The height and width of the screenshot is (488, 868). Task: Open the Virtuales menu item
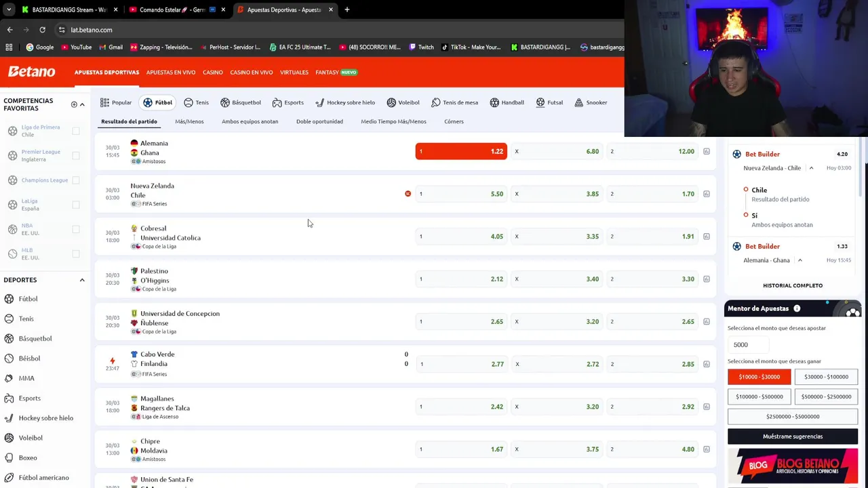tap(294, 73)
